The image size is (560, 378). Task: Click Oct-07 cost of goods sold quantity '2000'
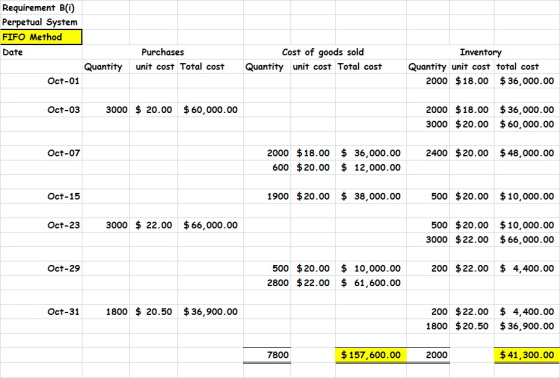[267, 153]
